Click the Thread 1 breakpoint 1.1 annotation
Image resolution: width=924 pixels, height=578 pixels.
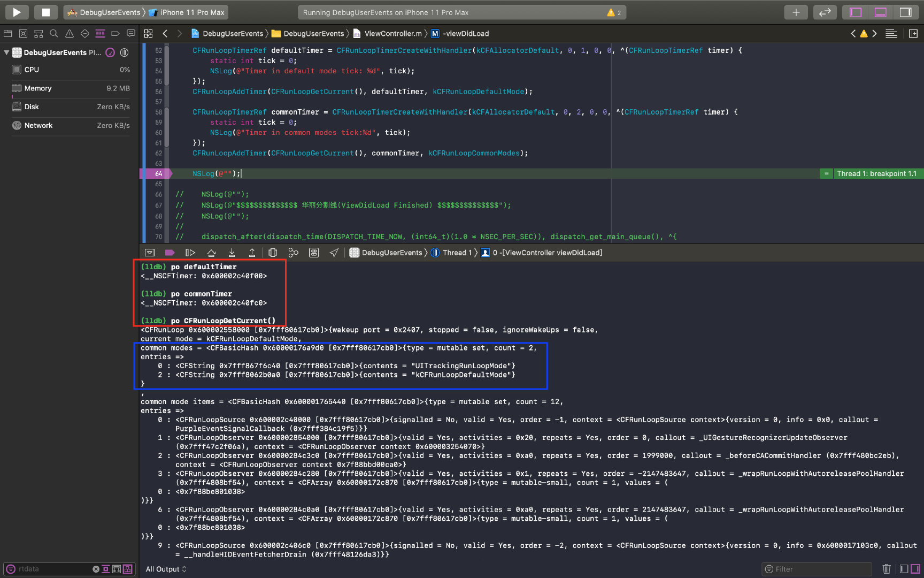pyautogui.click(x=876, y=173)
